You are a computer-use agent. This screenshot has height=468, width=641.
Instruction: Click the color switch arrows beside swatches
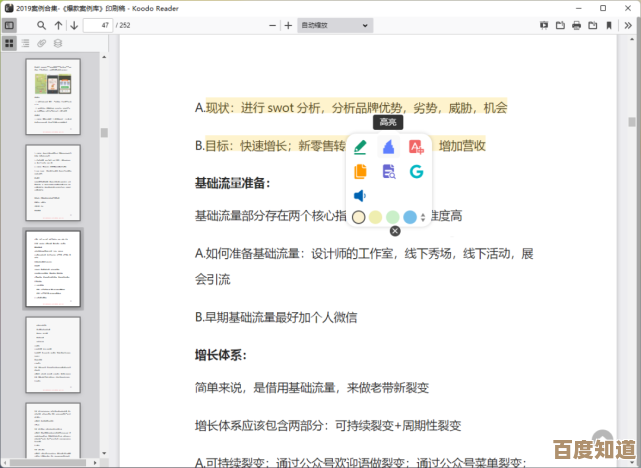click(423, 217)
